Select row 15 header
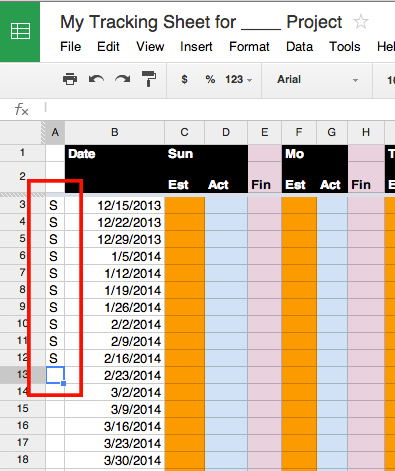 tap(22, 409)
